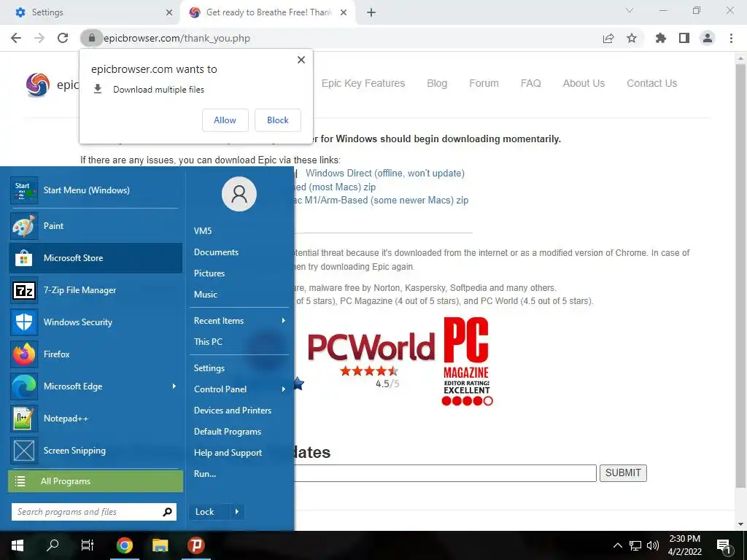The width and height of the screenshot is (747, 560).
Task: Expand power options arrow beside Lock
Action: [237, 512]
